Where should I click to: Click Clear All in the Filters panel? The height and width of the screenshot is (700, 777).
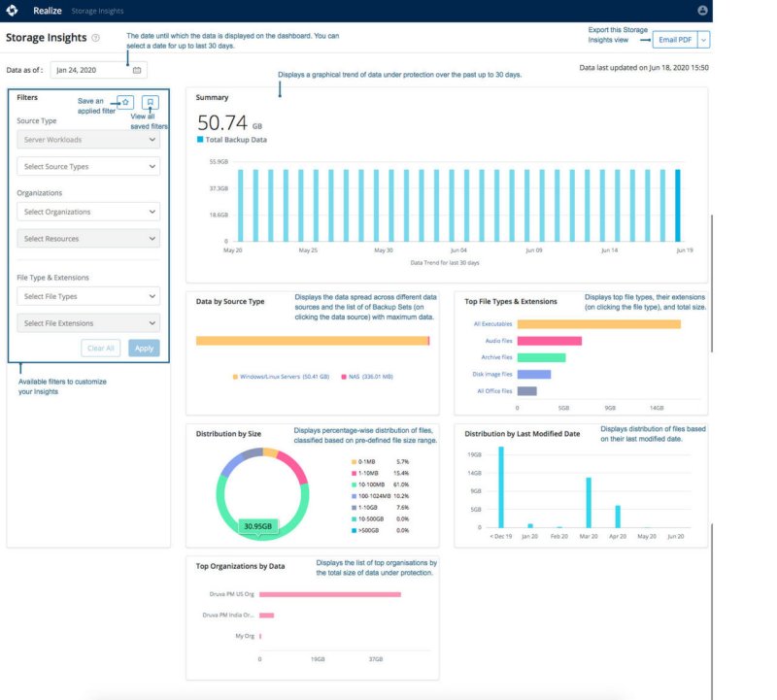102,346
